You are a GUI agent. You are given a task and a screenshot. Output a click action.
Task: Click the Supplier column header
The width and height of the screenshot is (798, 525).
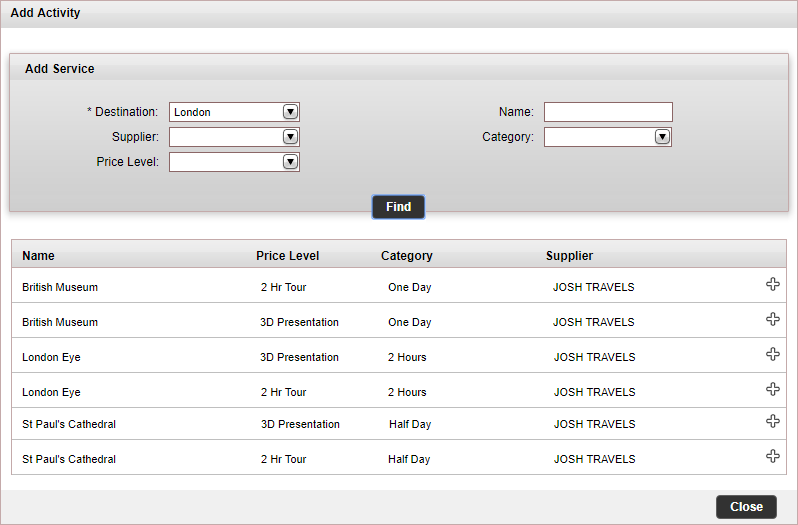click(569, 256)
